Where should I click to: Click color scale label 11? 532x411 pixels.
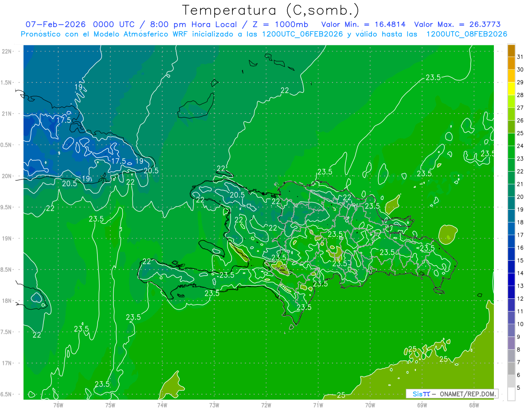[520, 312]
